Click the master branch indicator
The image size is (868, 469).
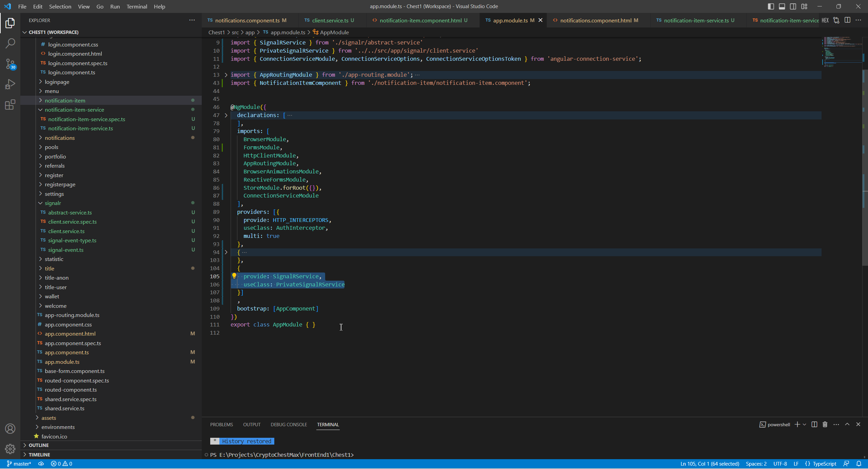(19, 464)
